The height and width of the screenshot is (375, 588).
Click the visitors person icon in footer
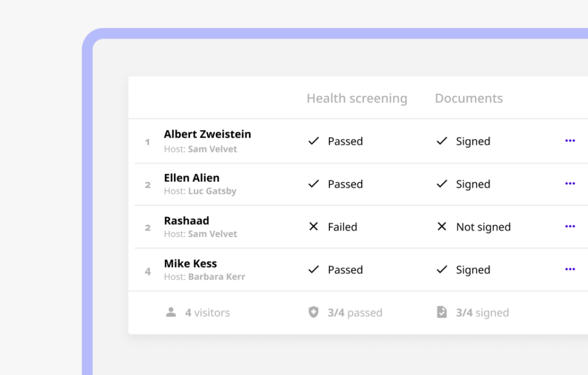[x=171, y=312]
